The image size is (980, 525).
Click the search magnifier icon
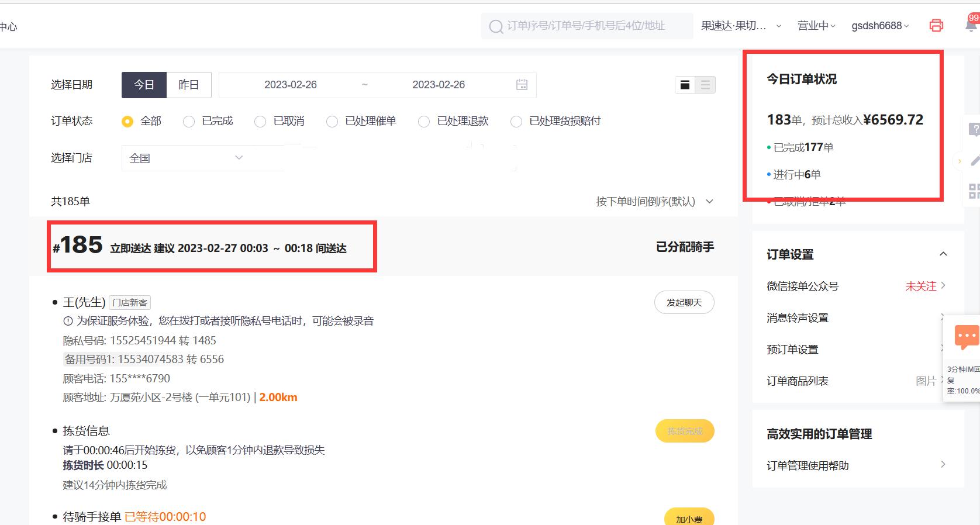pyautogui.click(x=496, y=26)
